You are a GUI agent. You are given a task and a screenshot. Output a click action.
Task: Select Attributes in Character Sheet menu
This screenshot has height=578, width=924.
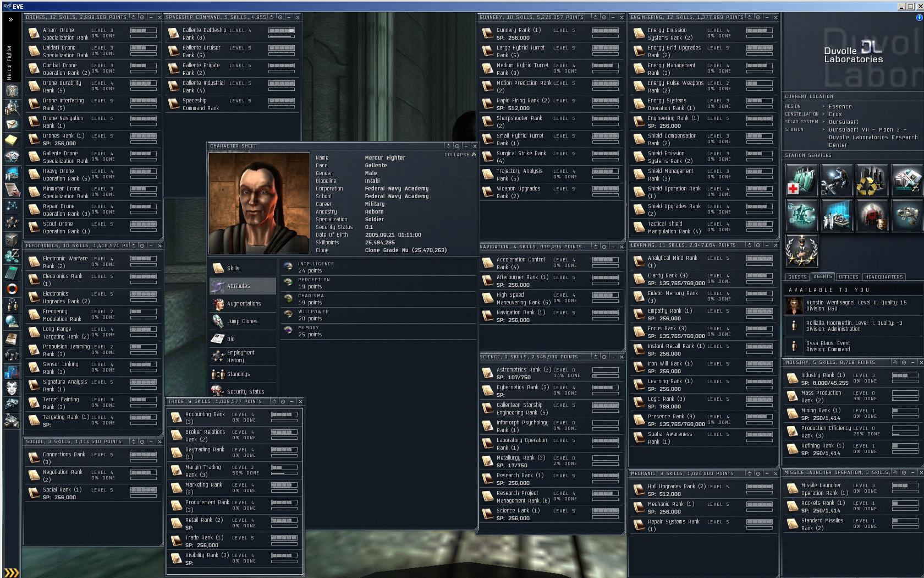(x=243, y=286)
